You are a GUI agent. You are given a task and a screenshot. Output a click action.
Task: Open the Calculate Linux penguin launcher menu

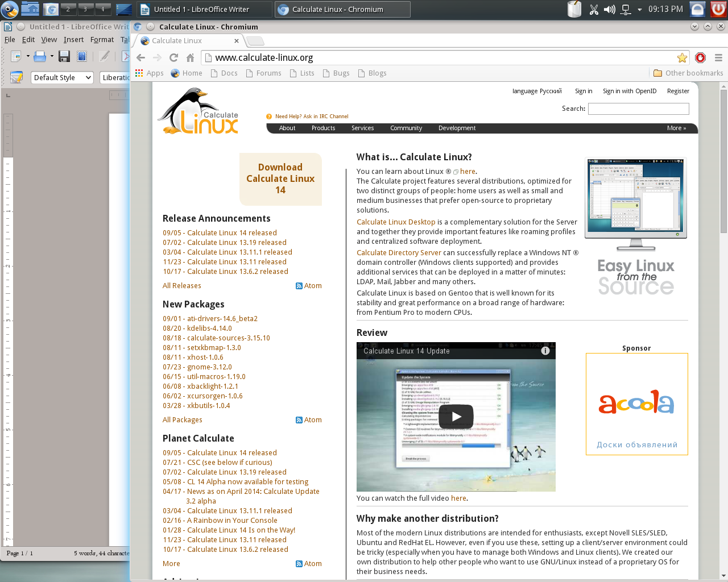10,9
